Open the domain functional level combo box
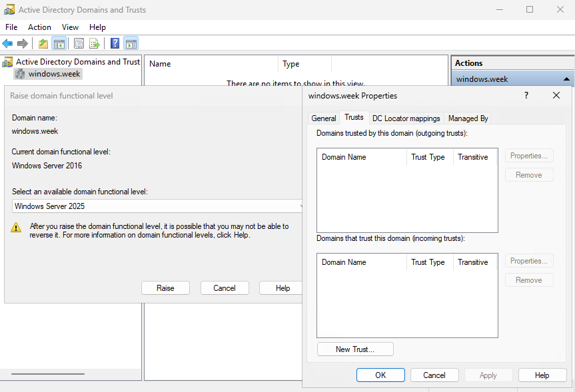 click(158, 206)
